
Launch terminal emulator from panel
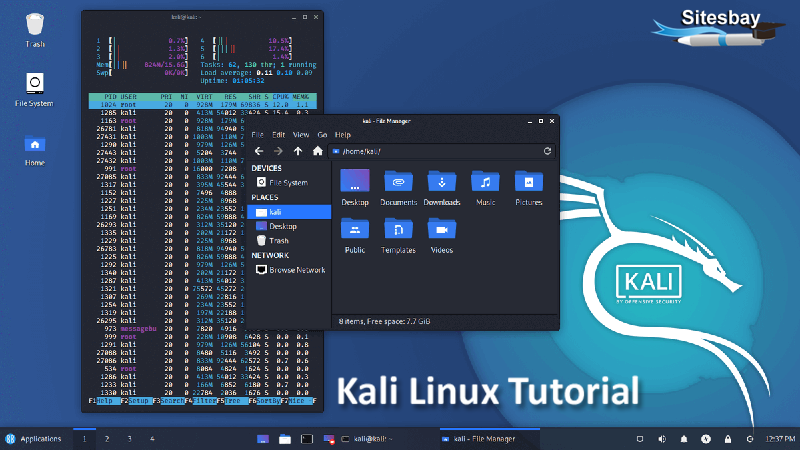tap(307, 439)
